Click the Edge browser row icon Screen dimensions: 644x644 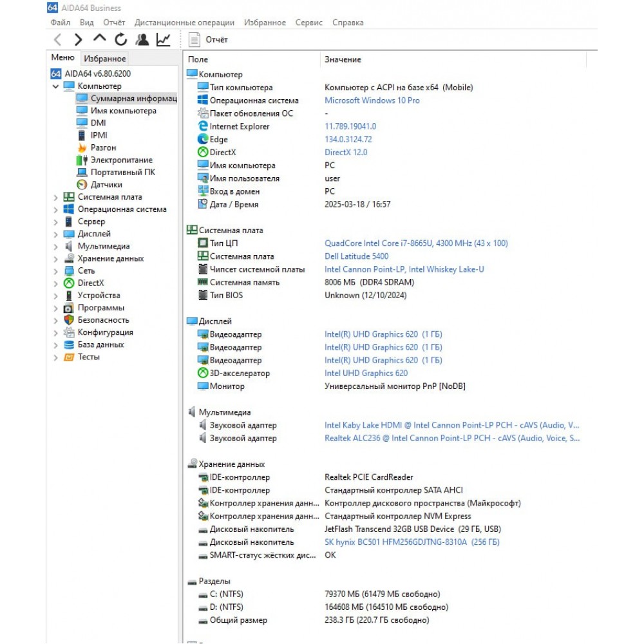(x=203, y=139)
